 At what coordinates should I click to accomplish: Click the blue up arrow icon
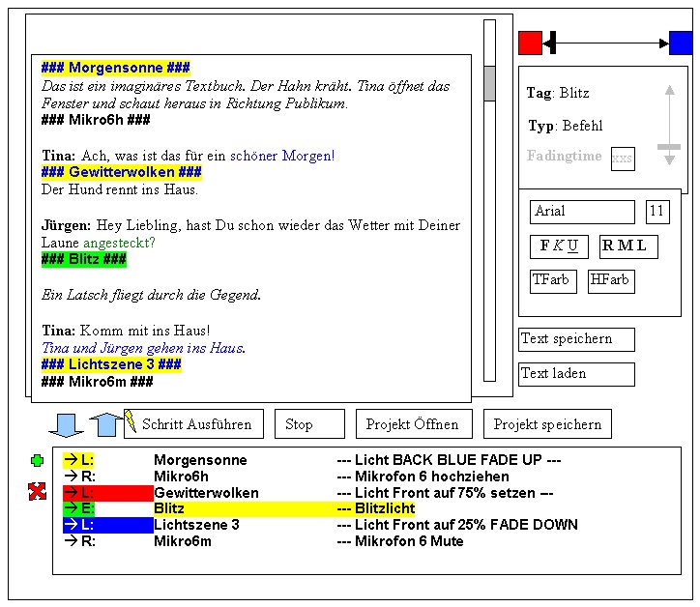[106, 424]
